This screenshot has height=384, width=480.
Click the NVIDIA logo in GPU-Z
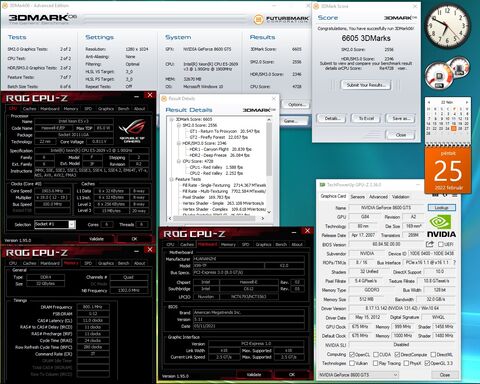(441, 227)
